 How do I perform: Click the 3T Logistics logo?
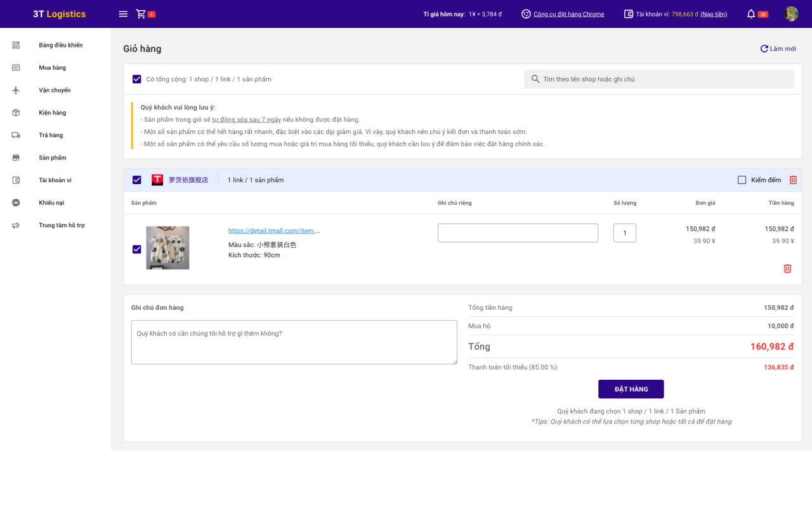[x=59, y=14]
